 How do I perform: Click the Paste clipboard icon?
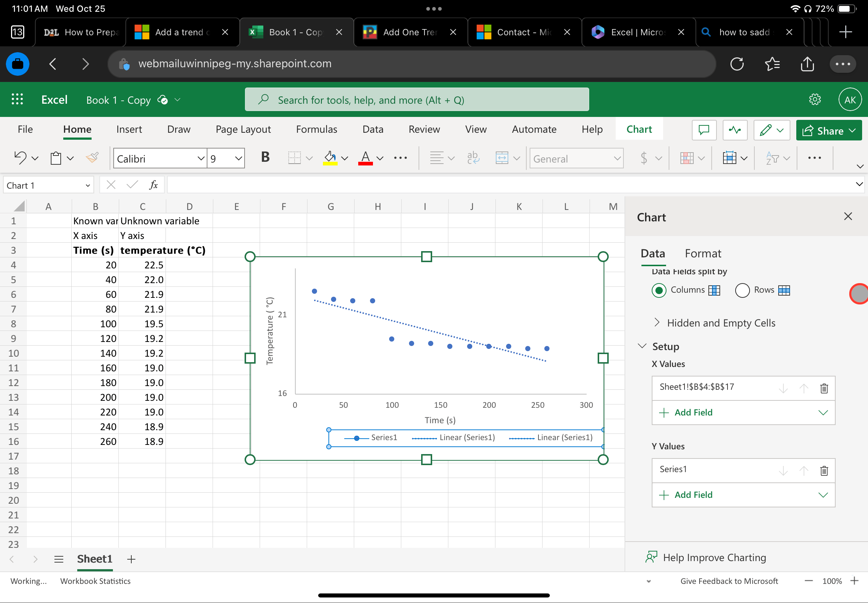(x=56, y=158)
